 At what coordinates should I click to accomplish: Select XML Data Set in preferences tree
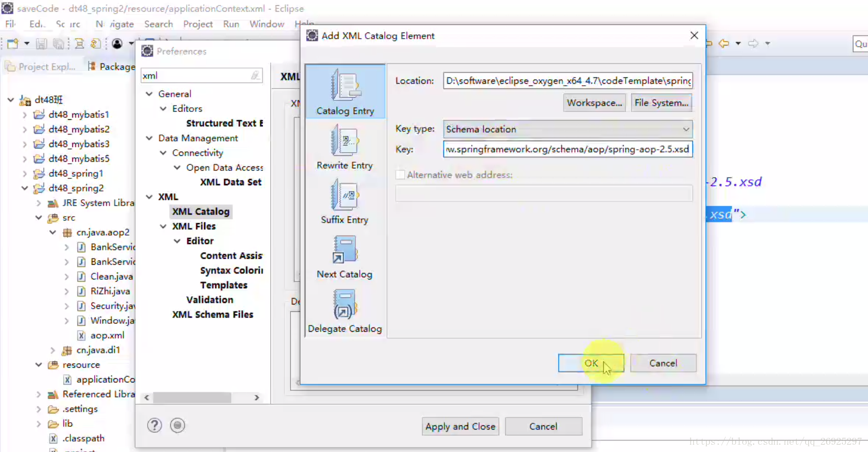231,182
